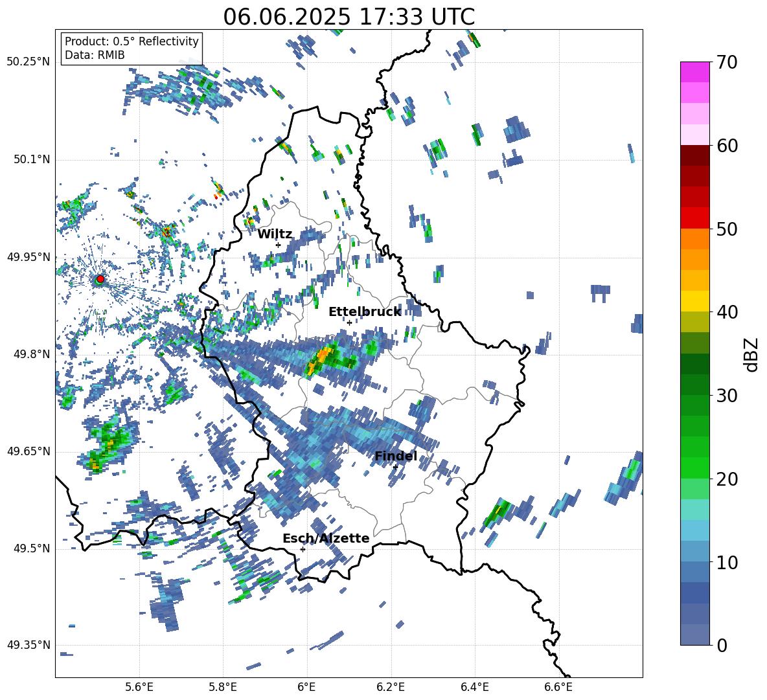The image size is (767, 700).
Task: Pick the dark green 33 dBZ color band
Action: [x=694, y=364]
